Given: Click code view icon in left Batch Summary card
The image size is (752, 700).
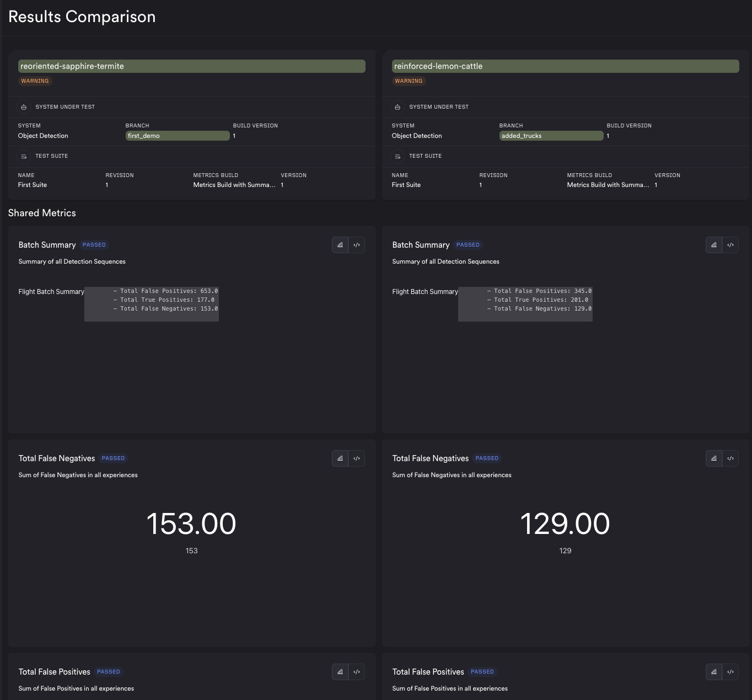Looking at the screenshot, I should 357,245.
